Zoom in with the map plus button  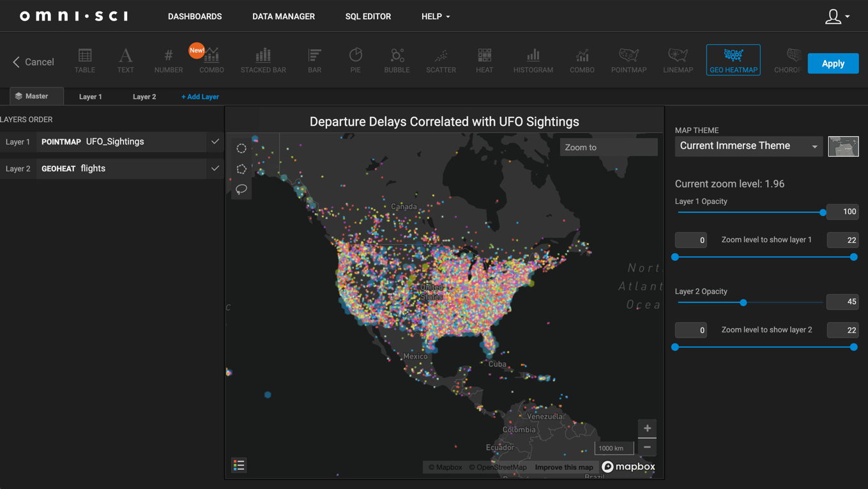click(647, 428)
